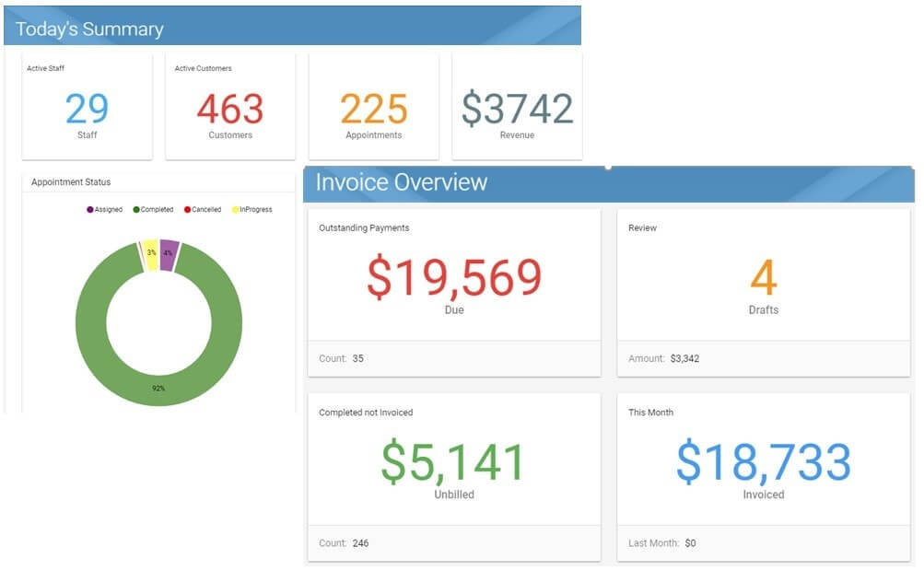The height and width of the screenshot is (570, 924).
Task: Click the This Month label
Action: (650, 413)
